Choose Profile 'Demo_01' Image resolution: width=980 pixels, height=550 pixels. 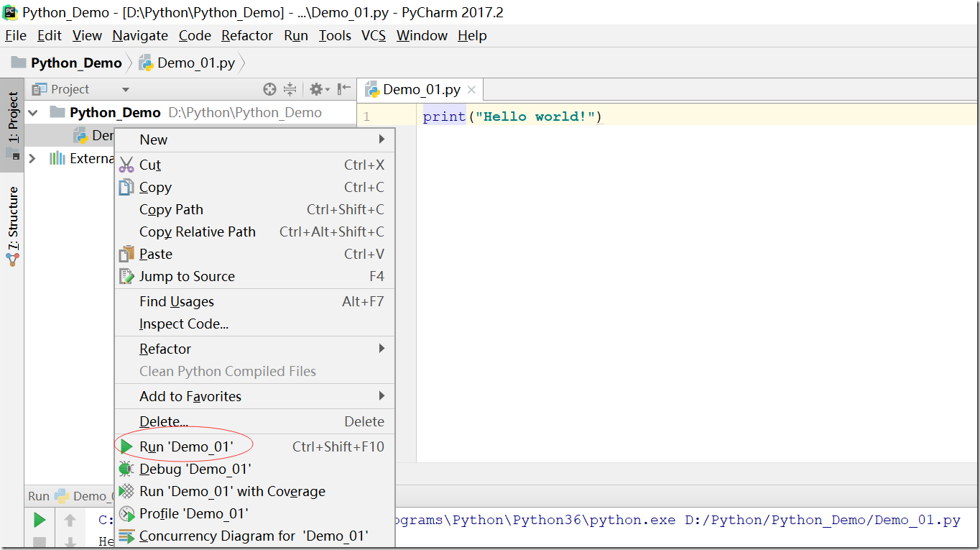click(x=255, y=513)
